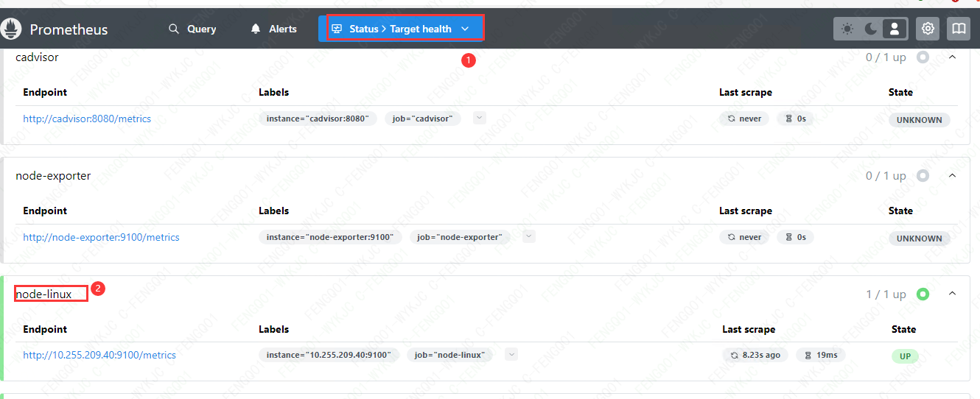
Task: Click cadvisor '0s' scrape duration badge
Action: [x=795, y=119]
